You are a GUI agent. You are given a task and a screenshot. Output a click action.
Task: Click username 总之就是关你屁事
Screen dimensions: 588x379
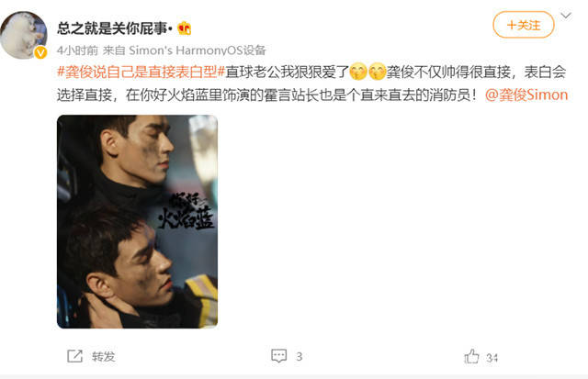(114, 28)
